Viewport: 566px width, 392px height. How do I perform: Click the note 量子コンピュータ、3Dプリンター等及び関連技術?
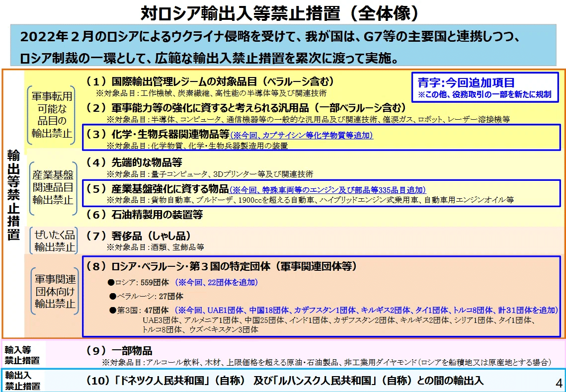210,174
